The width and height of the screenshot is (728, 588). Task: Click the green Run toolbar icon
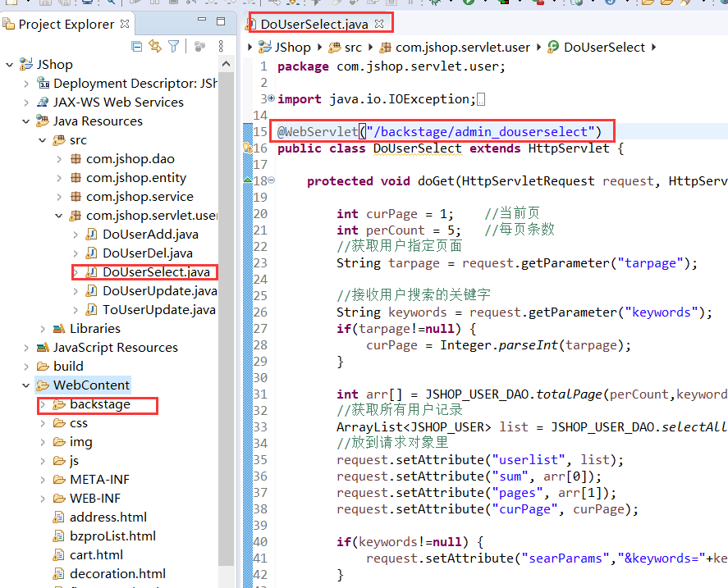(x=468, y=4)
